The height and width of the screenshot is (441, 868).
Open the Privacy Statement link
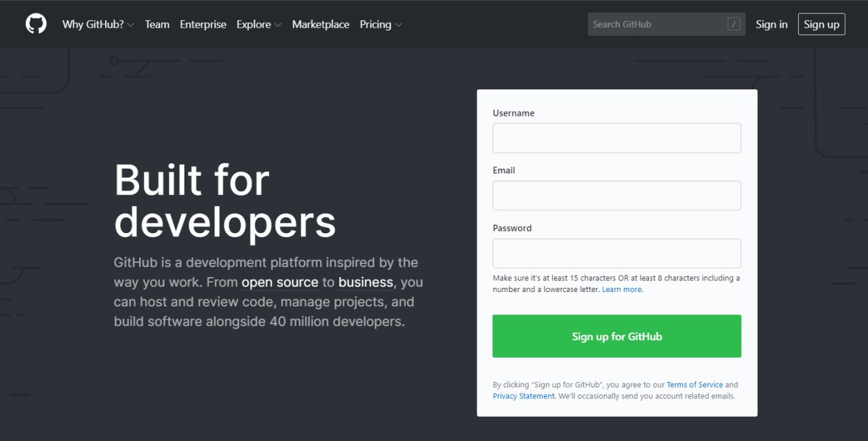click(x=524, y=396)
